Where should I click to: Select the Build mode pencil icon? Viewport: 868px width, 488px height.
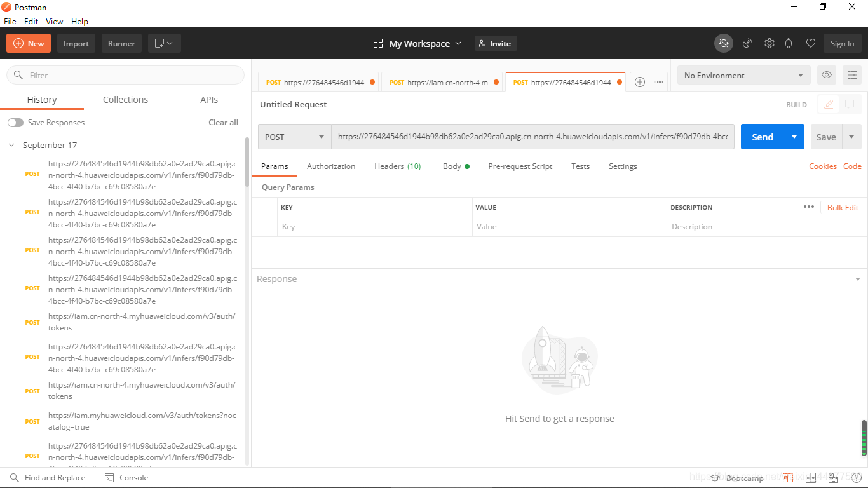pos(829,105)
